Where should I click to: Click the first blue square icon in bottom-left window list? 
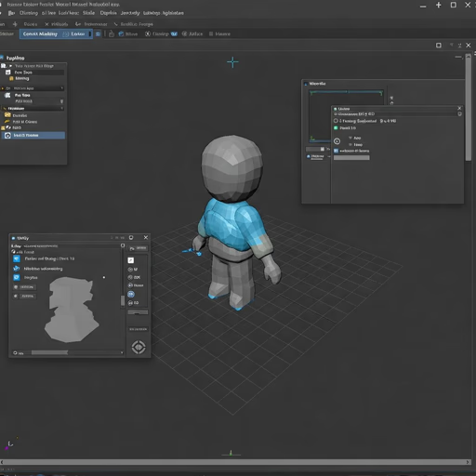coord(17,258)
